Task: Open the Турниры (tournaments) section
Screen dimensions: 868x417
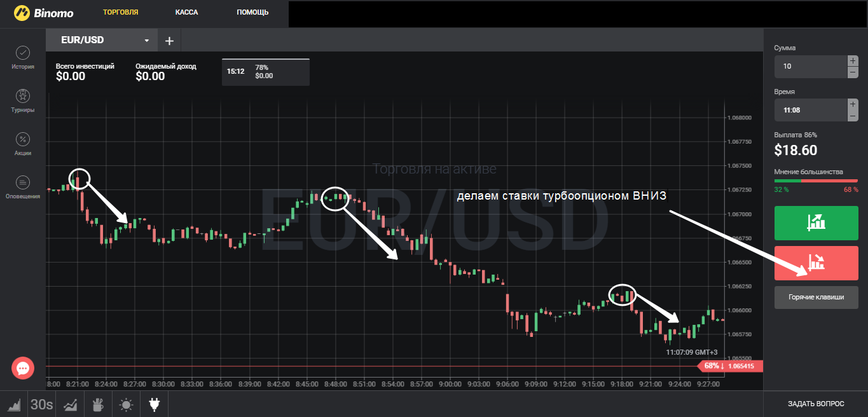Action: [x=22, y=100]
